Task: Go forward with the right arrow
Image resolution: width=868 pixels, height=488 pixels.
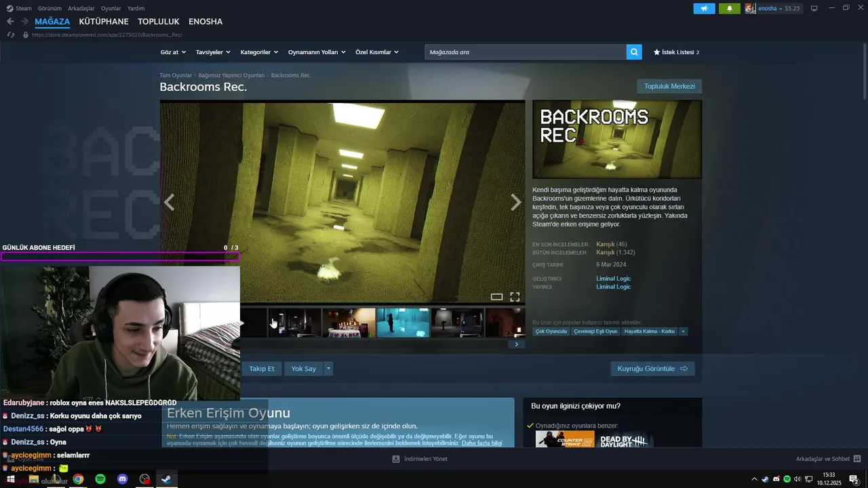Action: 24,22
